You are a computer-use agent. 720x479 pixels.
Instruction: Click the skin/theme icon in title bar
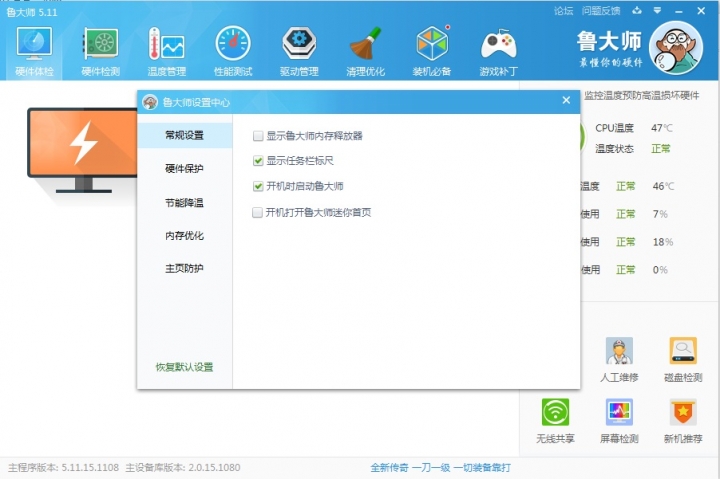[x=637, y=11]
